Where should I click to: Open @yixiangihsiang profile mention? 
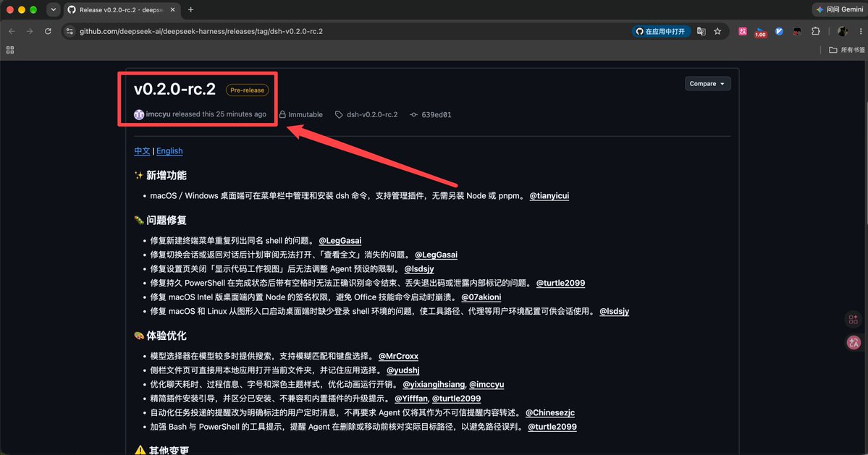[x=434, y=384]
